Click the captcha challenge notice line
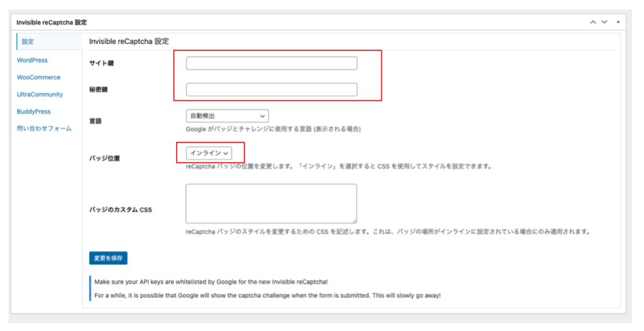 [x=267, y=296]
